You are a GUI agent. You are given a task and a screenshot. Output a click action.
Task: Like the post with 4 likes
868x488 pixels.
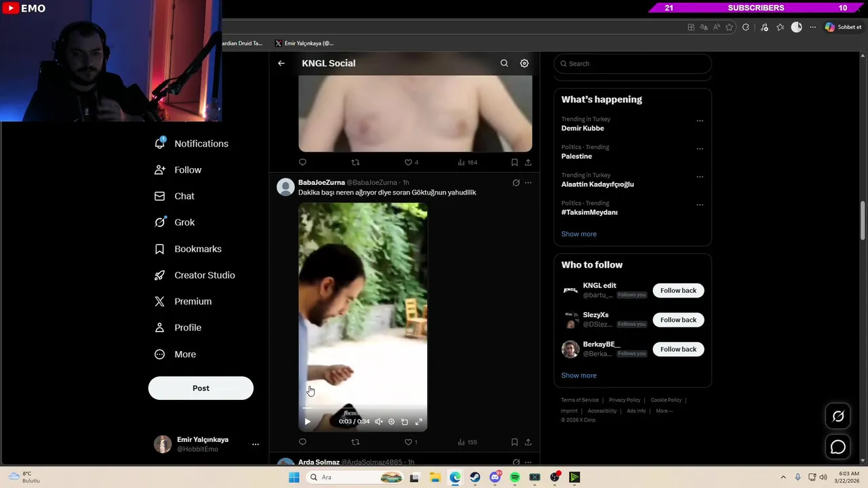pos(411,162)
